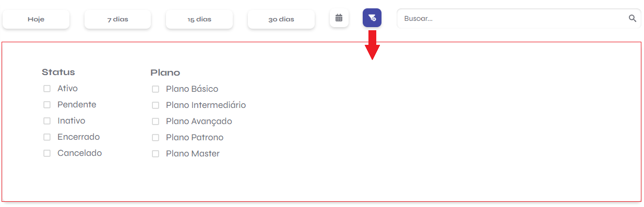Click the Ativo label text
Screen dimensions: 644x207
tap(67, 89)
